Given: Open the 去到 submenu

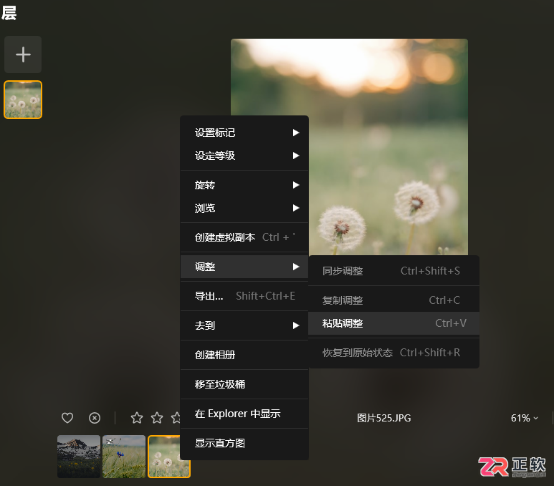Looking at the screenshot, I should (x=244, y=325).
